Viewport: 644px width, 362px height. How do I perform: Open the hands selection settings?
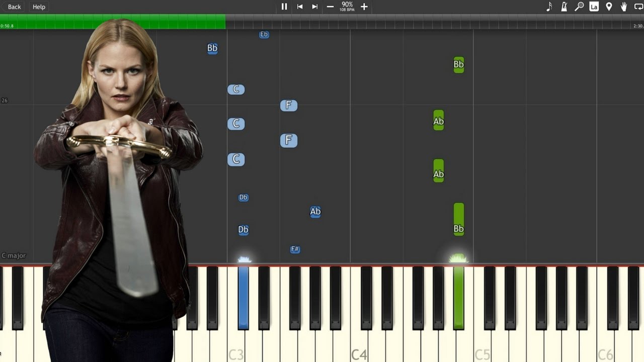coord(624,7)
